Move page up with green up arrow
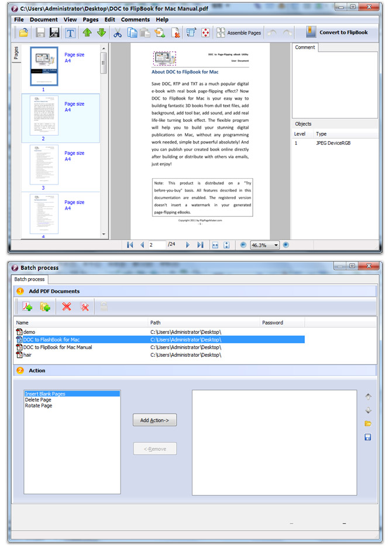The image size is (392, 550). point(87,33)
